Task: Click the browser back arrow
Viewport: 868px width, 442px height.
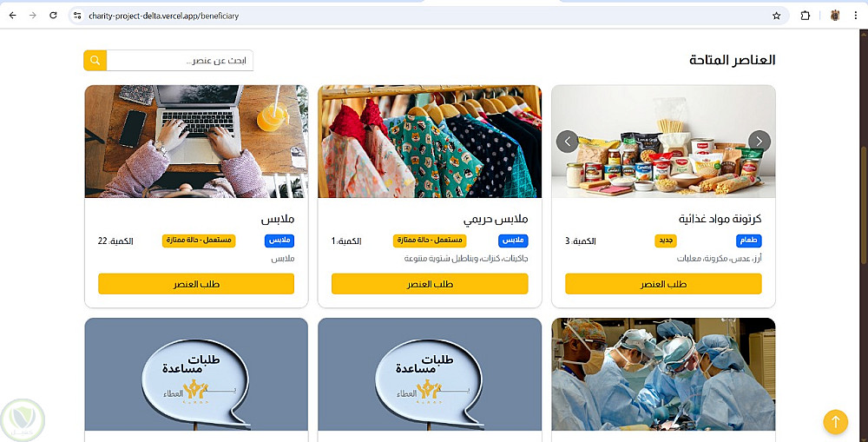Action: click(13, 16)
